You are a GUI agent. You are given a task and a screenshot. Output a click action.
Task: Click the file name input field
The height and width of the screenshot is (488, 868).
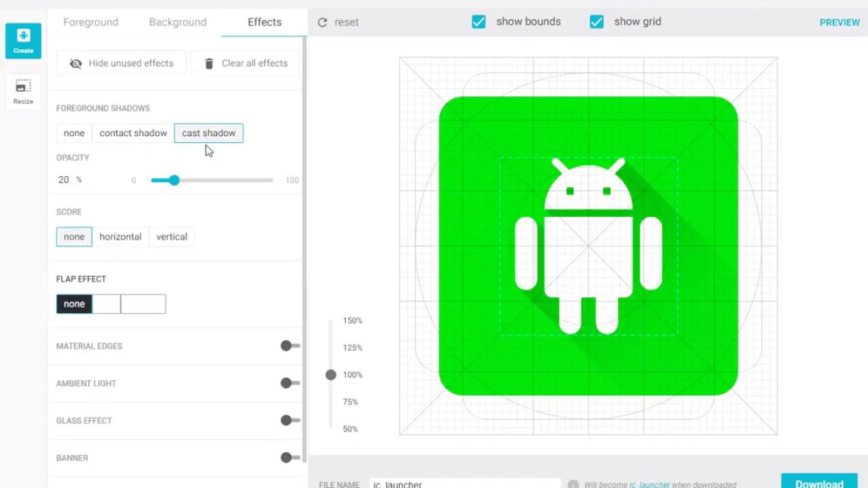tap(465, 484)
